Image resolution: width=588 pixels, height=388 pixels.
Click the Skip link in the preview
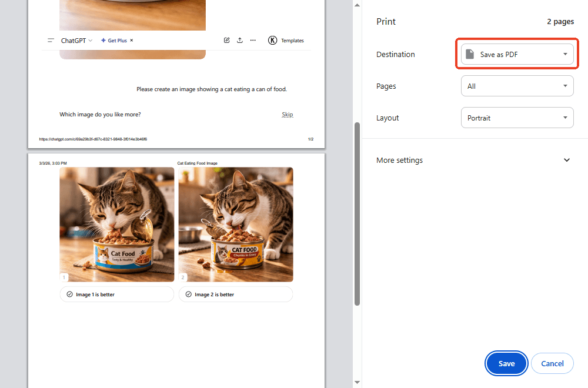287,114
